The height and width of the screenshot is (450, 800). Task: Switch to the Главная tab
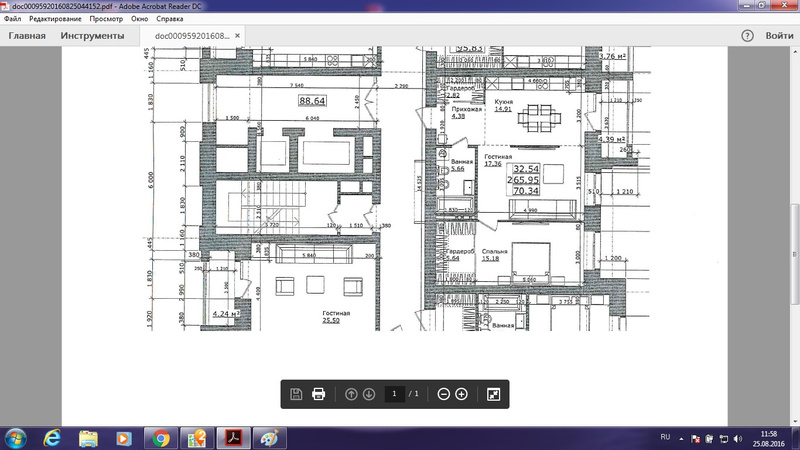coord(27,36)
